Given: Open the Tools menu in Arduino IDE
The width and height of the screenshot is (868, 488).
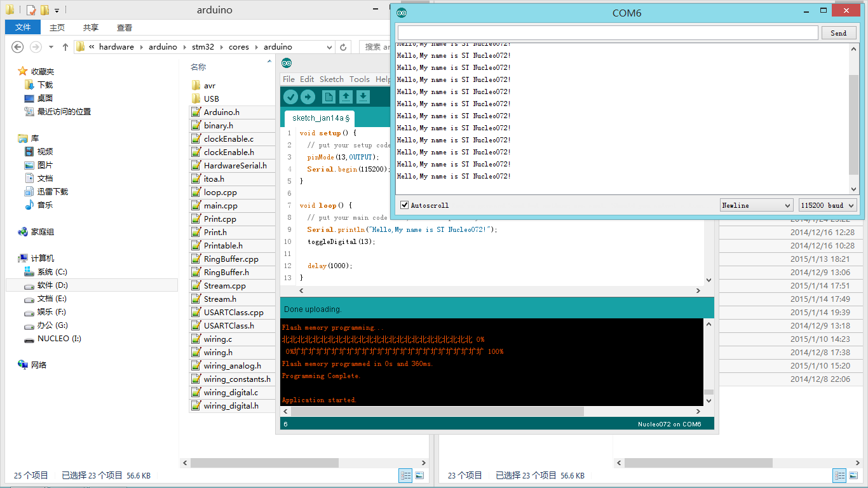Looking at the screenshot, I should 359,79.
